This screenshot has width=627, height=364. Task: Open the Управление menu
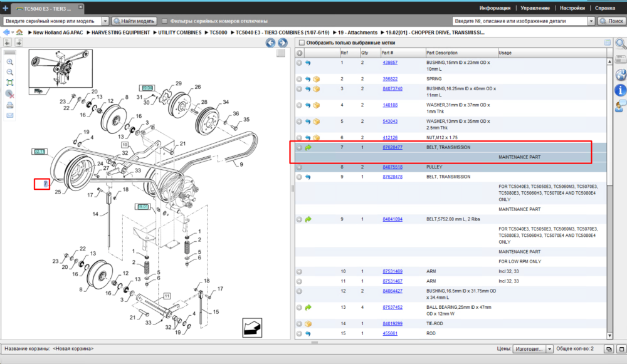point(535,8)
